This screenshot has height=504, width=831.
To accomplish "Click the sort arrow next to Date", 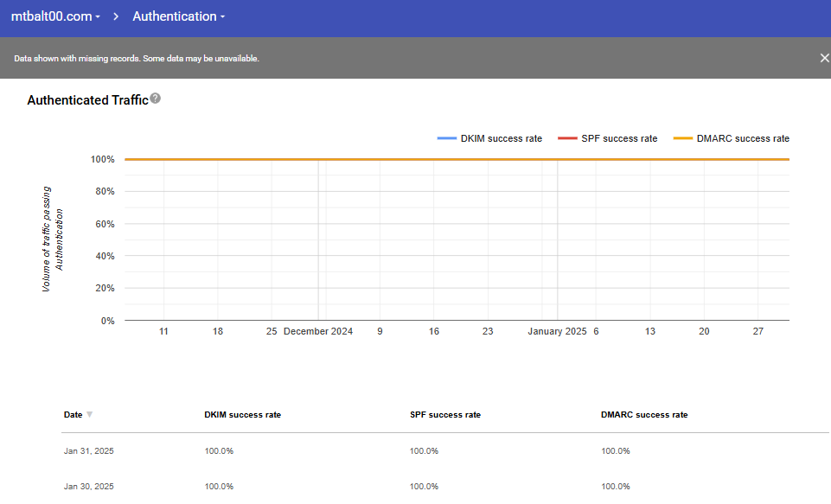I will [90, 415].
